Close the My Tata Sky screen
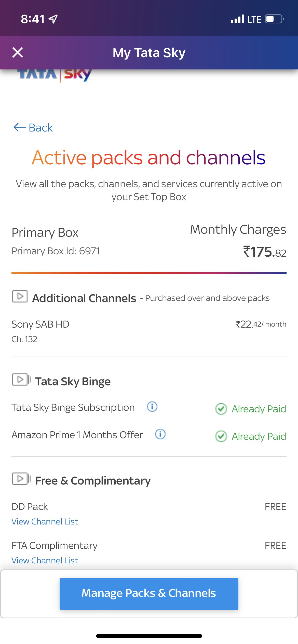Viewport: 298px width, 644px height. [18, 53]
